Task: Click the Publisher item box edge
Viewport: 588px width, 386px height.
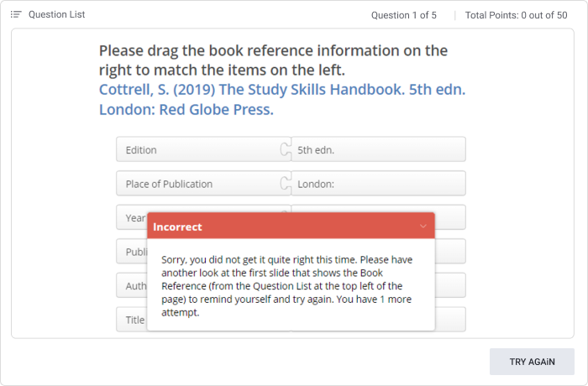Action: click(132, 251)
